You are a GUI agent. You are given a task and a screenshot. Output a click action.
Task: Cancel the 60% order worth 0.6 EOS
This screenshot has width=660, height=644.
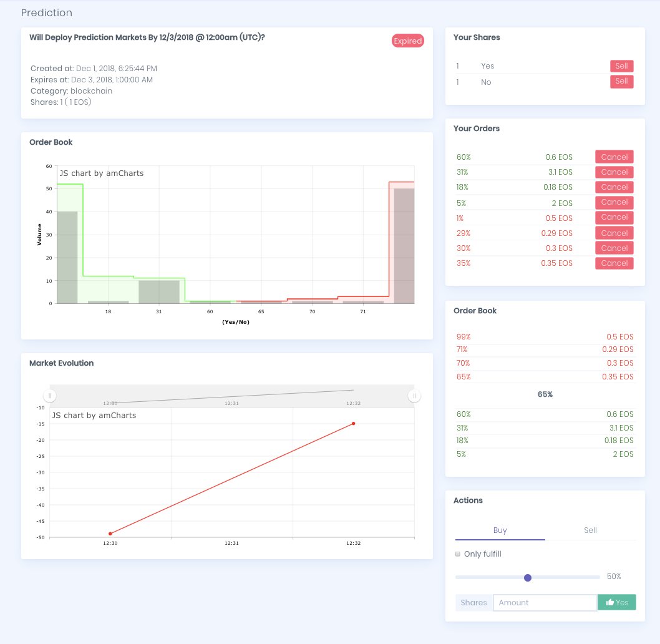tap(614, 157)
